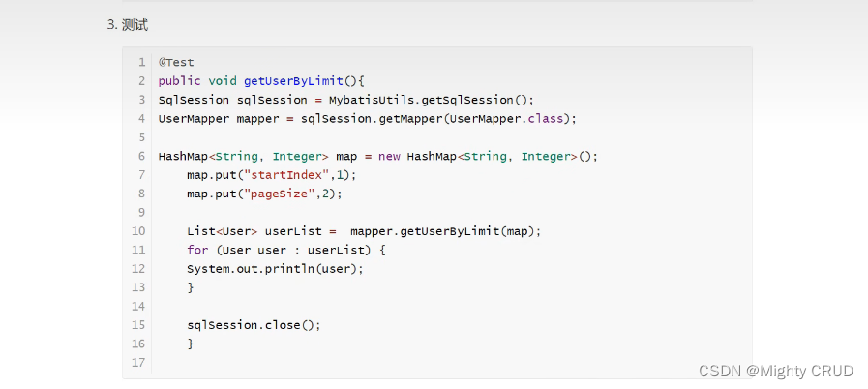868x389 pixels.
Task: Click line number 3 in the gutter
Action: point(141,100)
